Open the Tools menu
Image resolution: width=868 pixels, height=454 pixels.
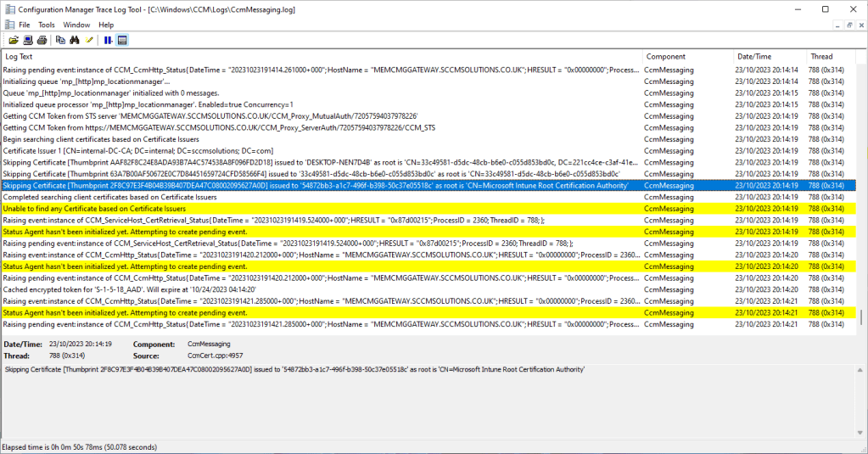(47, 25)
